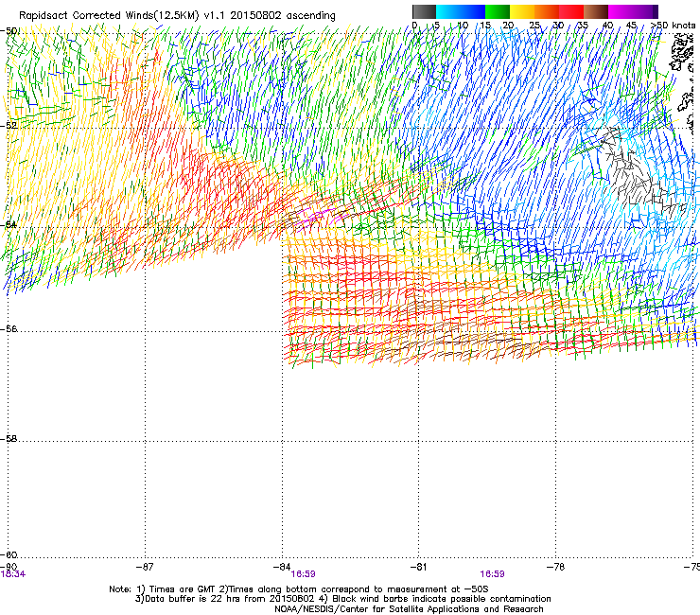Click the '10' legend scale label

pos(463,25)
